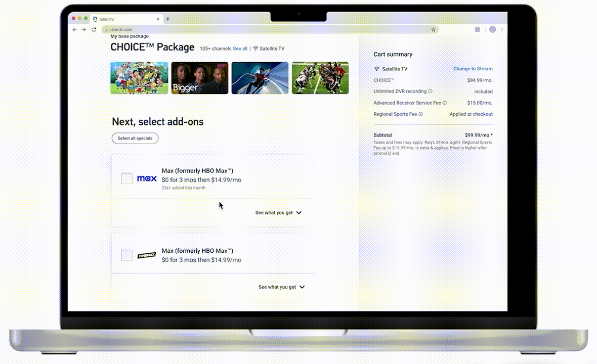Click the Cinemax logo icon
This screenshot has width=597, height=364.
[147, 255]
